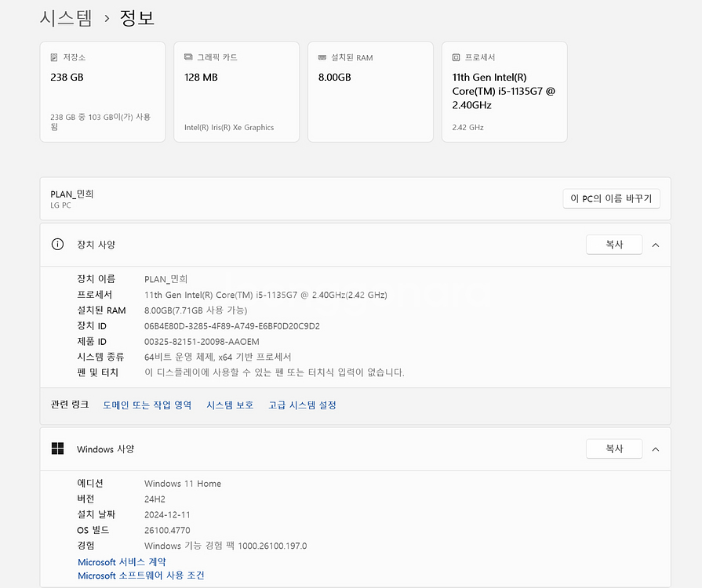Click the 관련 링크 label

point(69,405)
